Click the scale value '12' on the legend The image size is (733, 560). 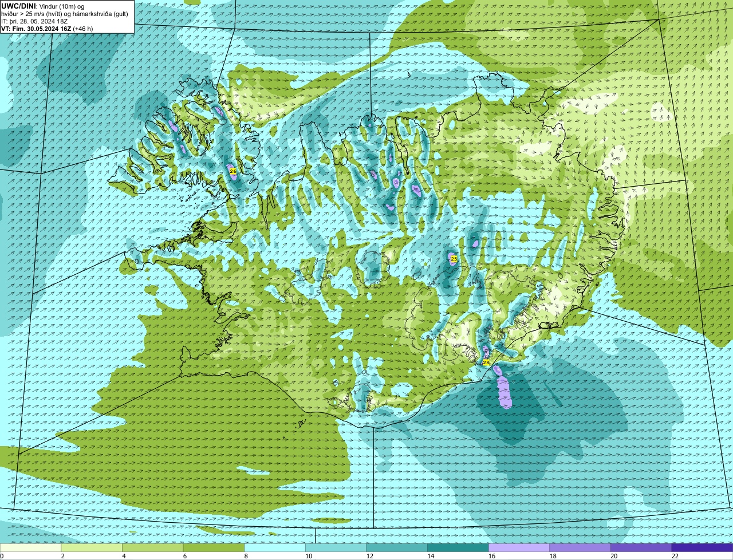click(370, 556)
